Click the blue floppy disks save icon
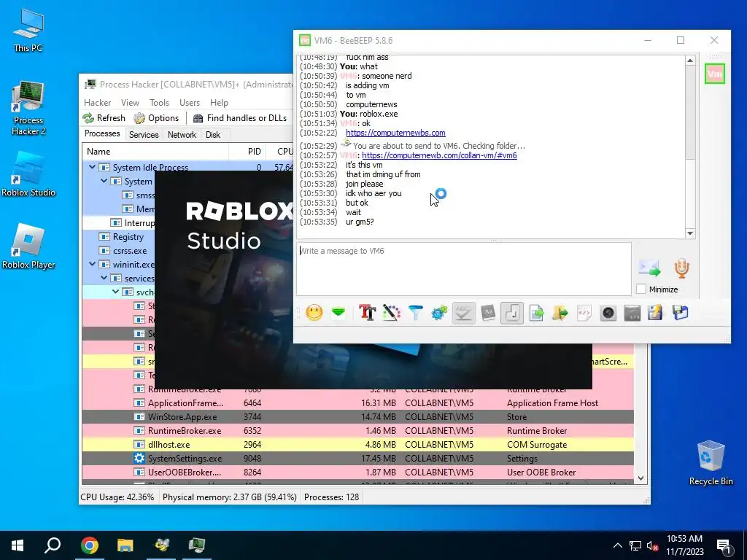The image size is (747, 560). pyautogui.click(x=681, y=313)
